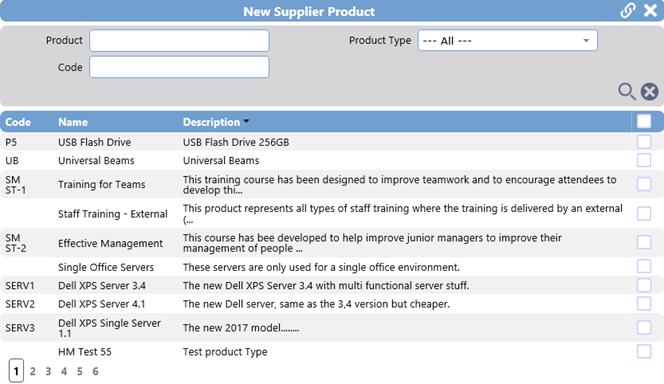Viewport: 664px width, 384px height.
Task: Select the Dell XPS Server 4.1 checkbox
Action: click(x=644, y=304)
